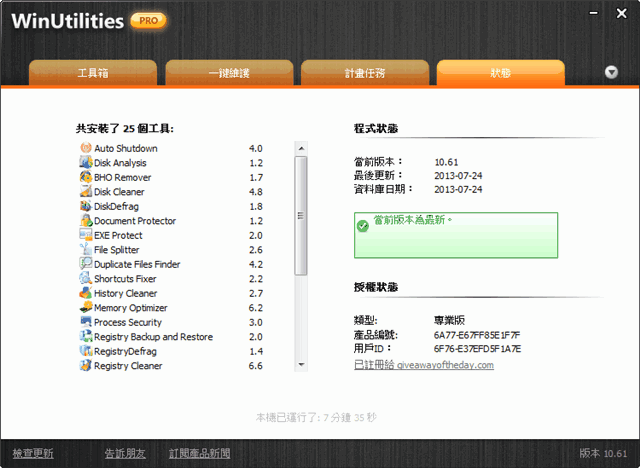Click the current version value 10.61
Image resolution: width=640 pixels, height=468 pixels.
tap(446, 162)
